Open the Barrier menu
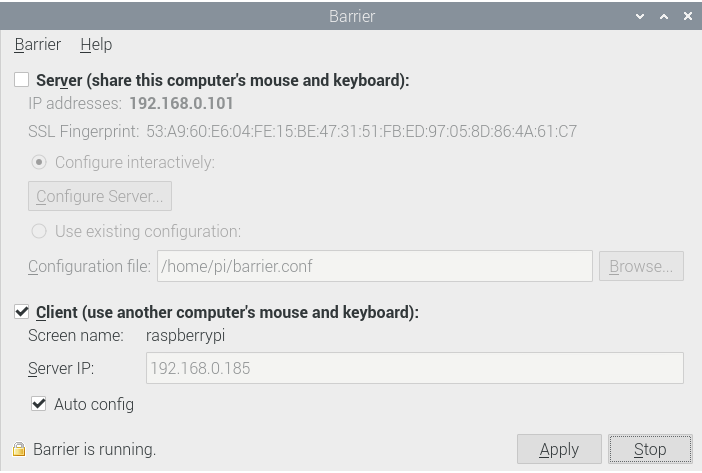Viewport: 702px width, 473px height. (x=38, y=44)
